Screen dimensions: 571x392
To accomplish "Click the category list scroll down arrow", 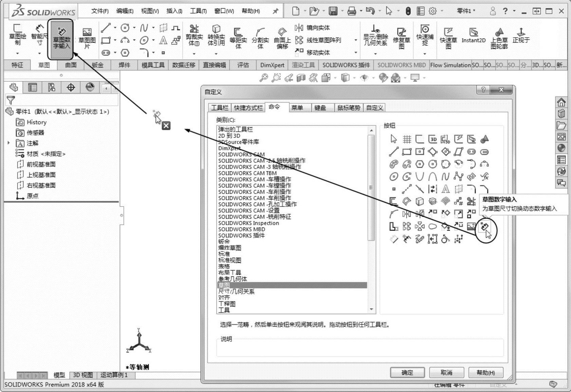I will [x=372, y=309].
